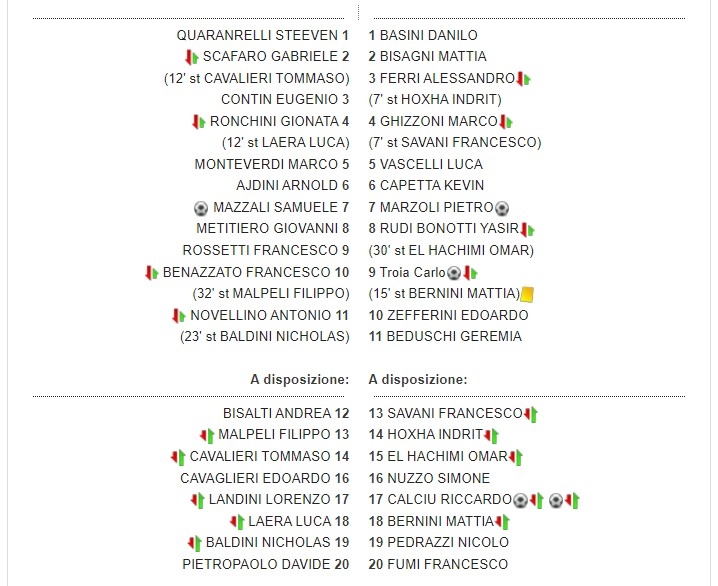Click first goal ball beside CALCIU RICCARDO
The width and height of the screenshot is (718, 586).
[x=520, y=500]
